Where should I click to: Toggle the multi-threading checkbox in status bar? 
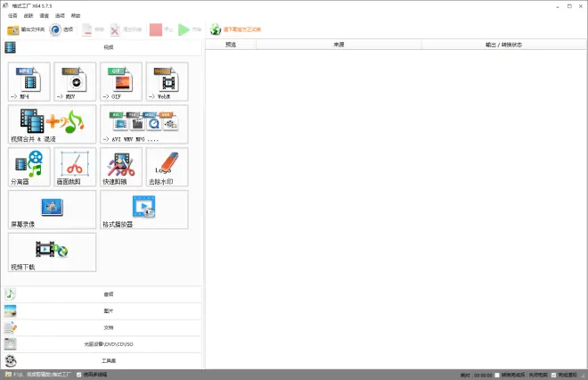click(79, 375)
